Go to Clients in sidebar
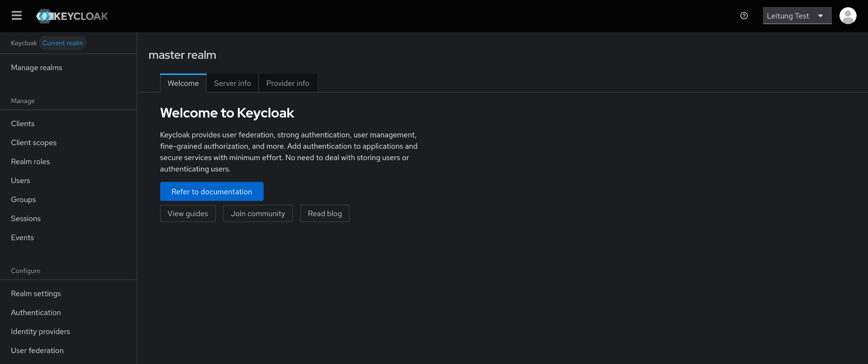 (x=68, y=123)
